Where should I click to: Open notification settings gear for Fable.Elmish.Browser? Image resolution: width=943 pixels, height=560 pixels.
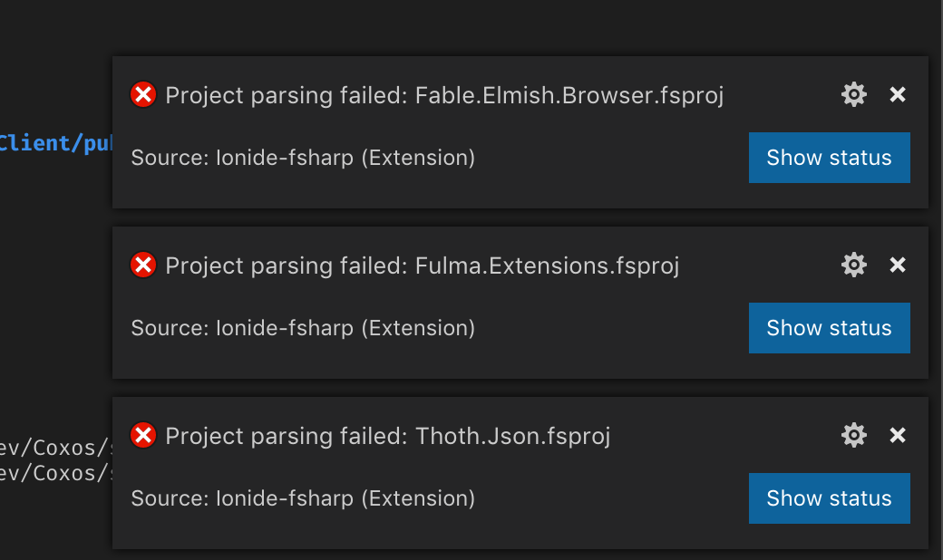(853, 94)
